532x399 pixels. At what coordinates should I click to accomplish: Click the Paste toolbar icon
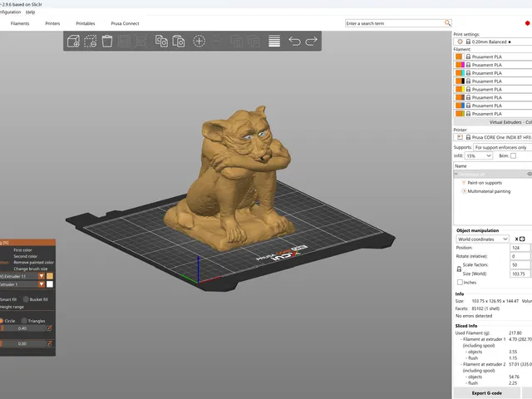click(179, 41)
